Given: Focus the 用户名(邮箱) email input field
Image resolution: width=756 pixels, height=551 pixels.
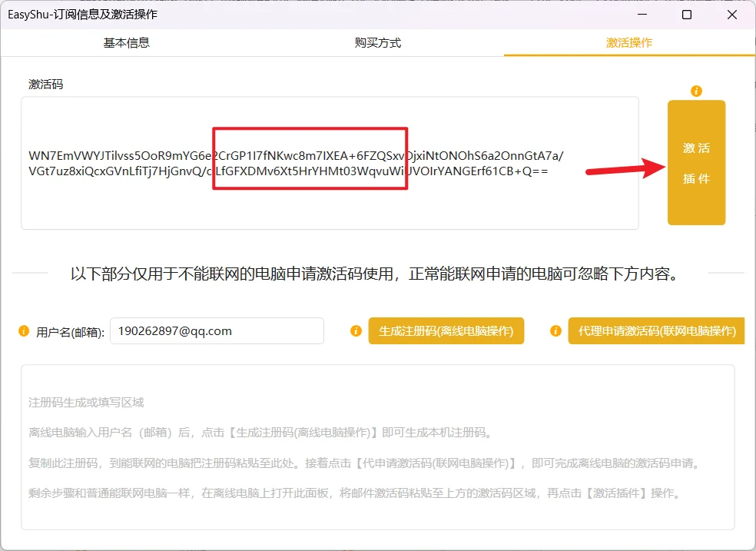Looking at the screenshot, I should point(217,330).
